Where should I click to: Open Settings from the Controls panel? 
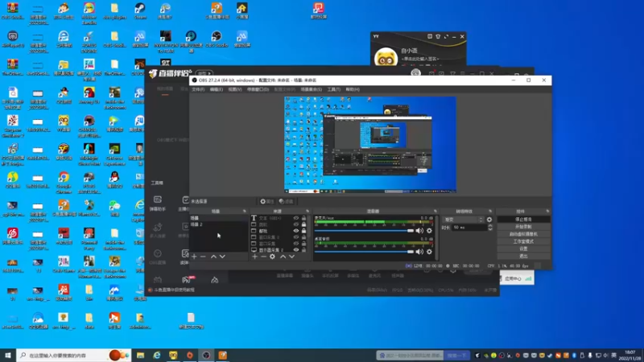523,249
